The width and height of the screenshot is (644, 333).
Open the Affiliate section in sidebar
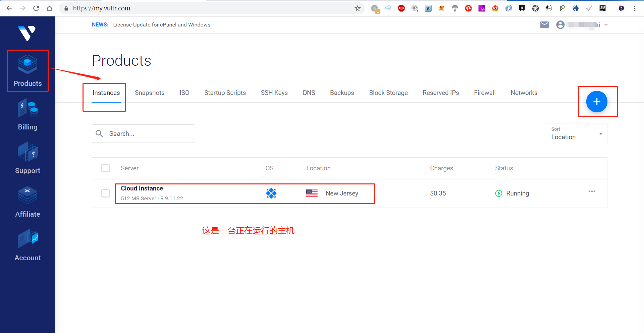[x=28, y=202]
